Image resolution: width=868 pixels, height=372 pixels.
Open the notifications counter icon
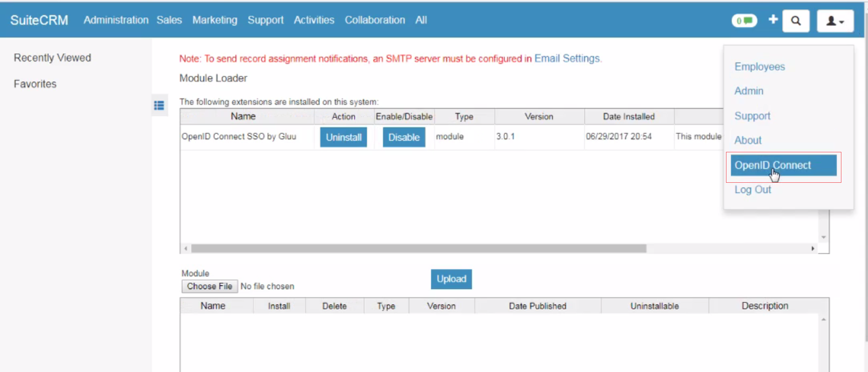[744, 21]
